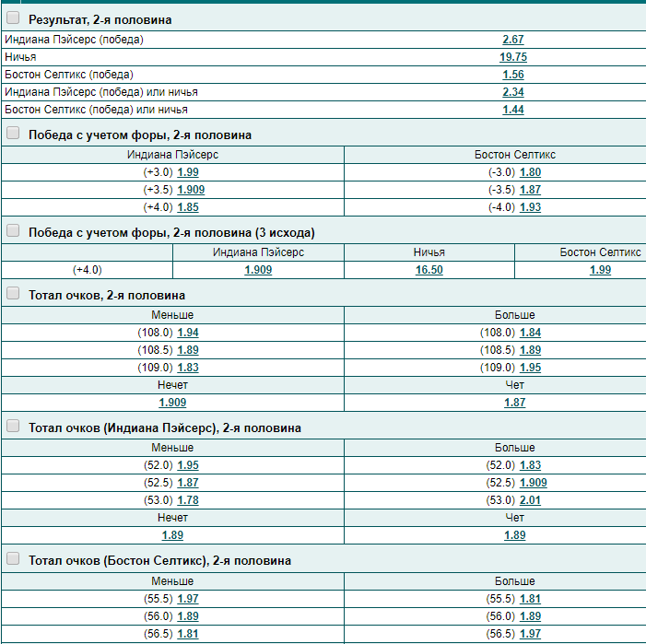Choose Бостон total Больше (55.5) odds 1.81
This screenshot has height=644, width=646.
[530, 599]
